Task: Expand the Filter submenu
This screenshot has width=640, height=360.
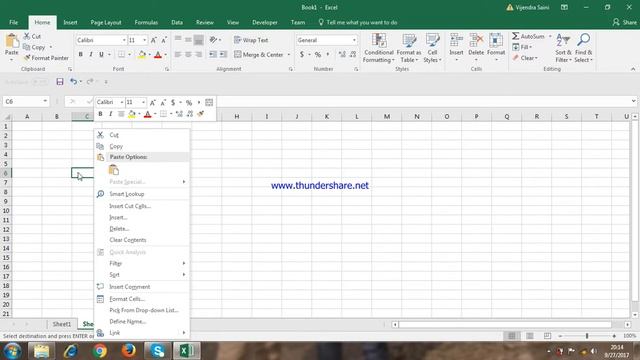Action: tap(142, 263)
